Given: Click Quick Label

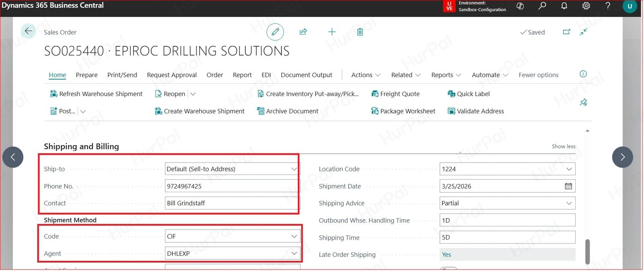Looking at the screenshot, I should click(x=469, y=94).
